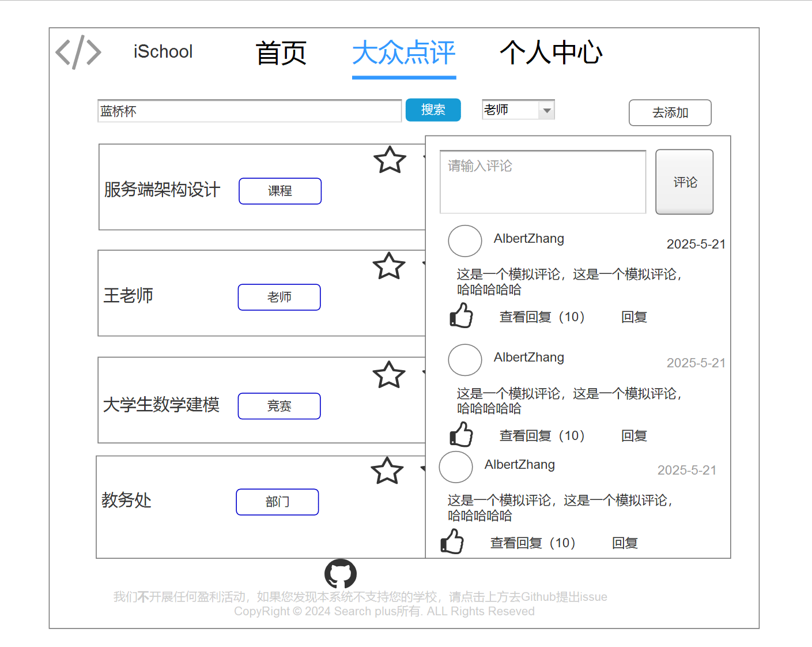This screenshot has width=812, height=647.
Task: Click the 请输入评论 comment text area
Action: (543, 182)
